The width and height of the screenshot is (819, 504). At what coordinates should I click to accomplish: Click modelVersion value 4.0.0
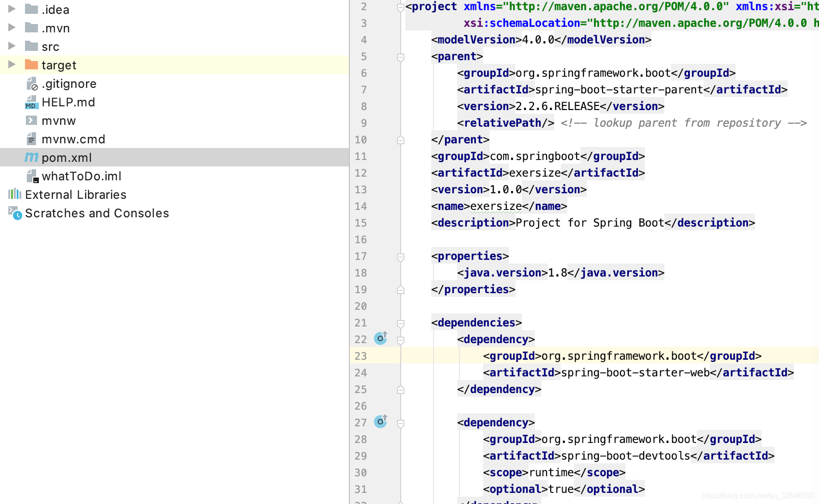point(538,40)
